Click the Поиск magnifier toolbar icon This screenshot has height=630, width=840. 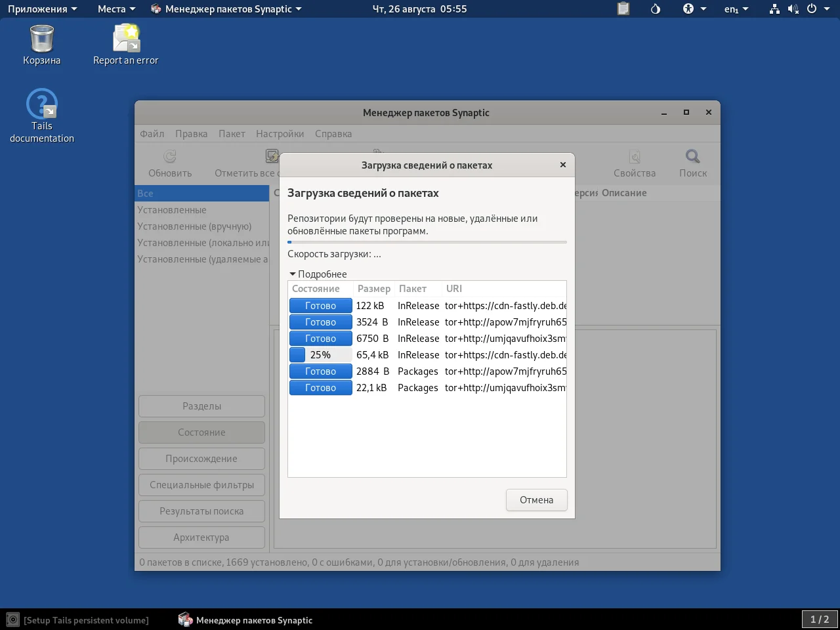693,156
